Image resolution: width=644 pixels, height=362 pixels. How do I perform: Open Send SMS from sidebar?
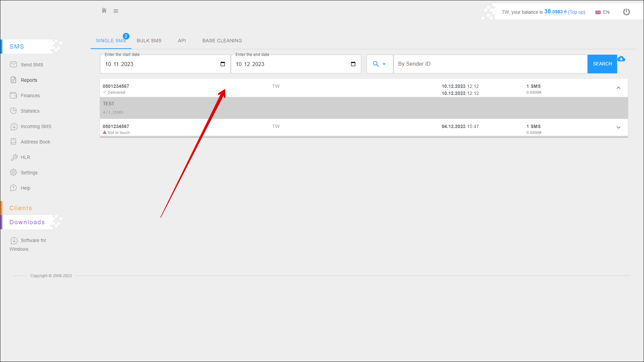pyautogui.click(x=32, y=65)
